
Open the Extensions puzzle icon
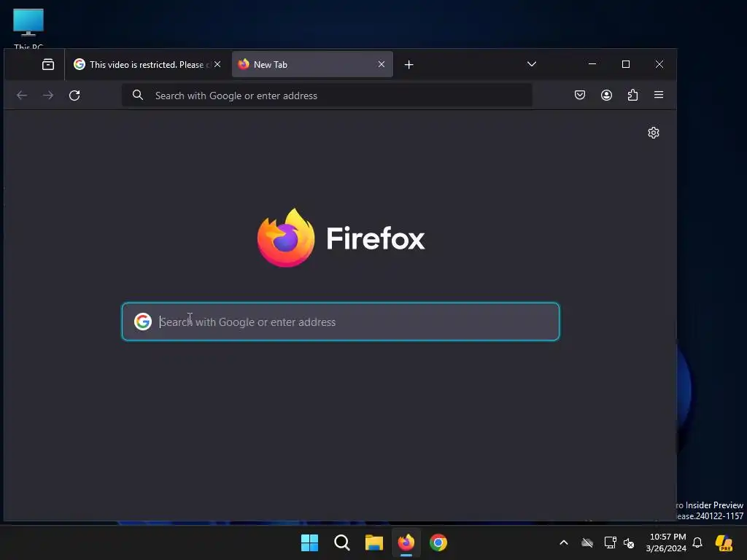(632, 95)
